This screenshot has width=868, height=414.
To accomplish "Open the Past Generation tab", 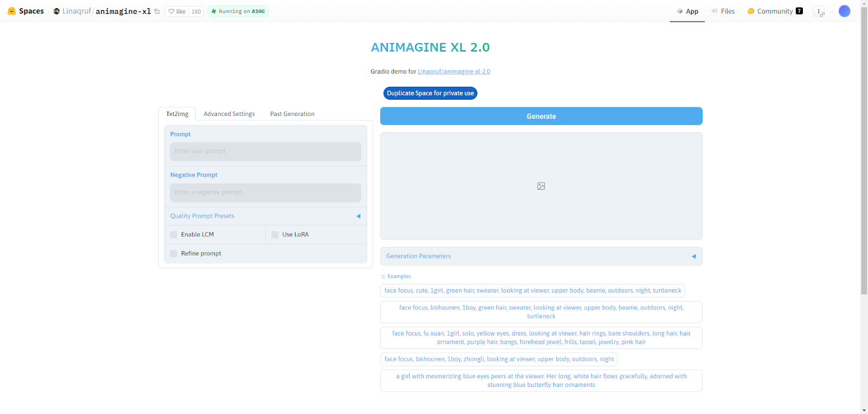I will click(x=292, y=114).
